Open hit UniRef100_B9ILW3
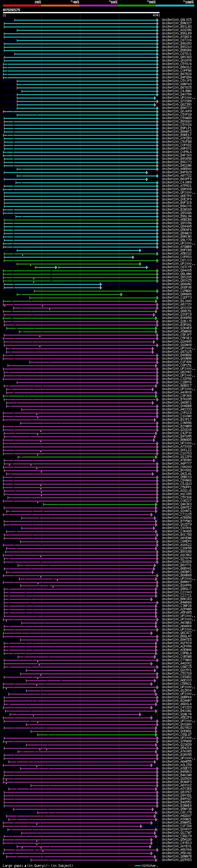This screenshot has height=868, width=197. [177, 26]
